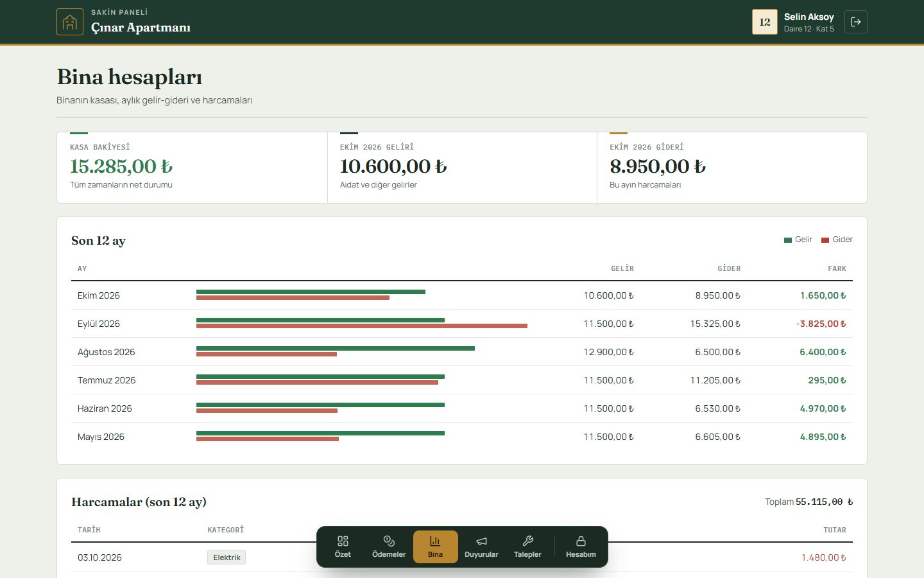Click the Çınar Apartmanı title

pos(141,28)
